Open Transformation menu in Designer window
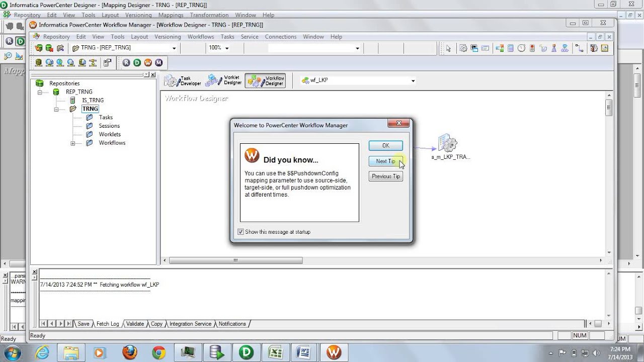The height and width of the screenshot is (362, 644). pos(209,15)
